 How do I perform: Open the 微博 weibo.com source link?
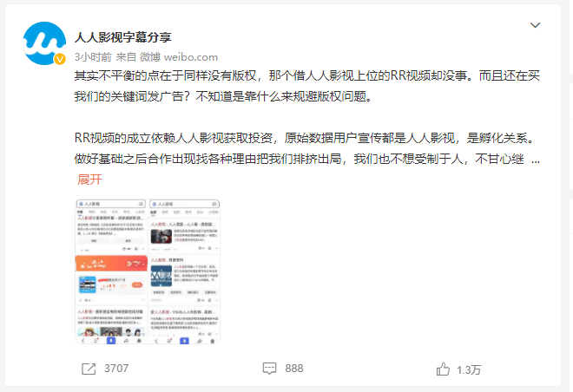pyautogui.click(x=179, y=57)
